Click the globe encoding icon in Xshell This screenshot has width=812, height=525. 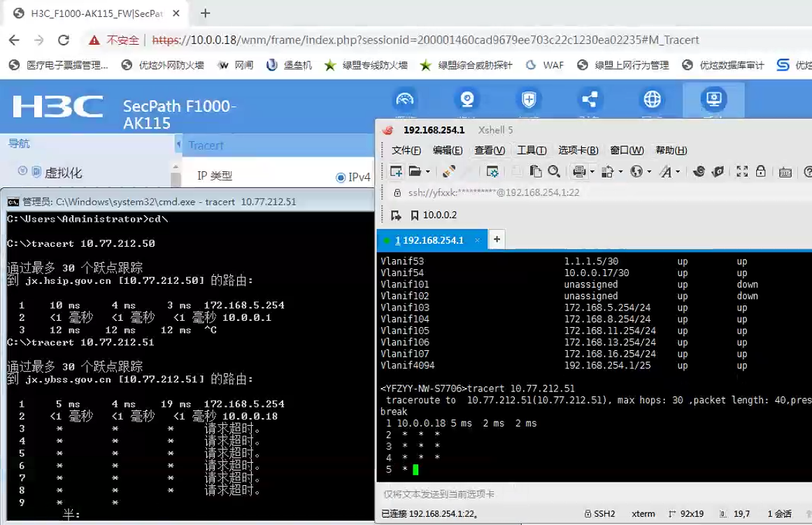(636, 171)
